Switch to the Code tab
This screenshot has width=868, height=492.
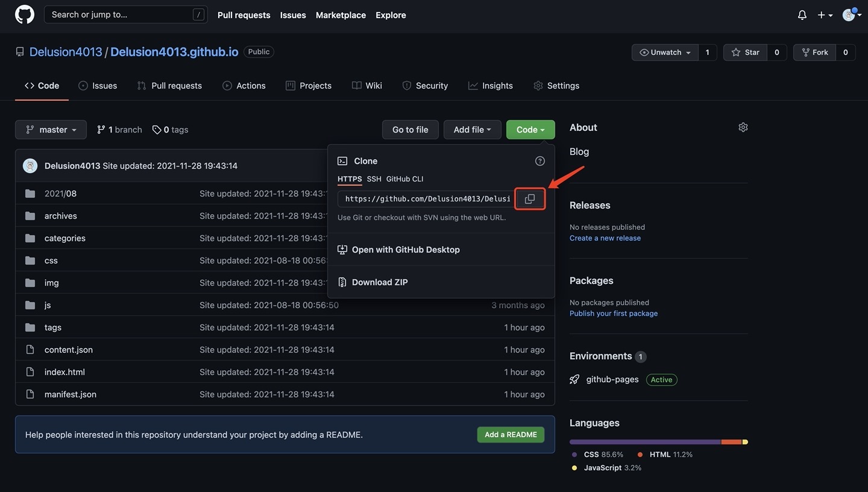pos(42,86)
